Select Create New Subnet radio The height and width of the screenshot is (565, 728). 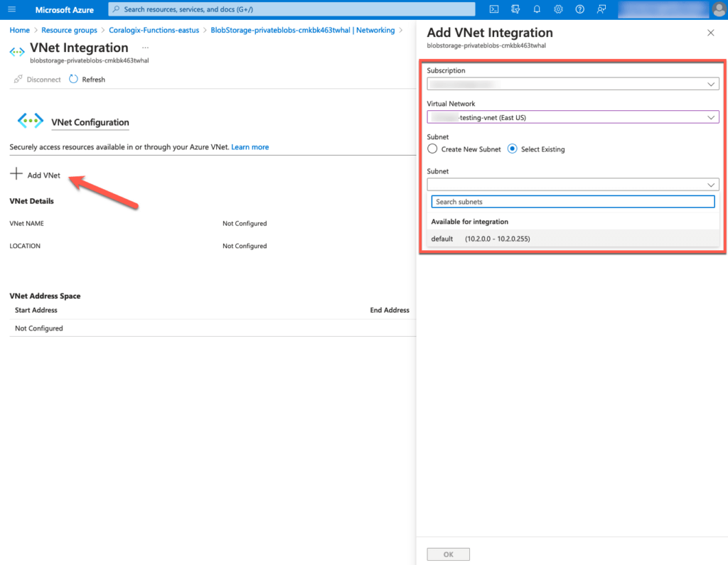432,149
